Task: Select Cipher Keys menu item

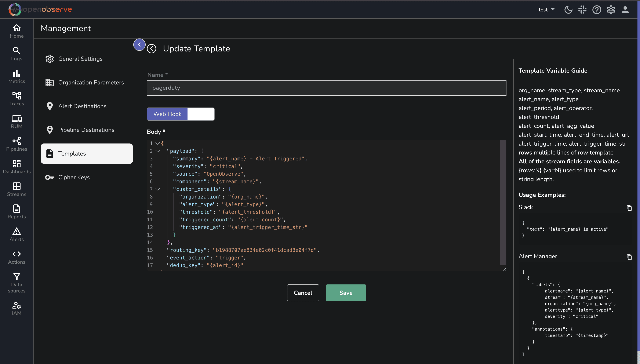Action: (74, 177)
